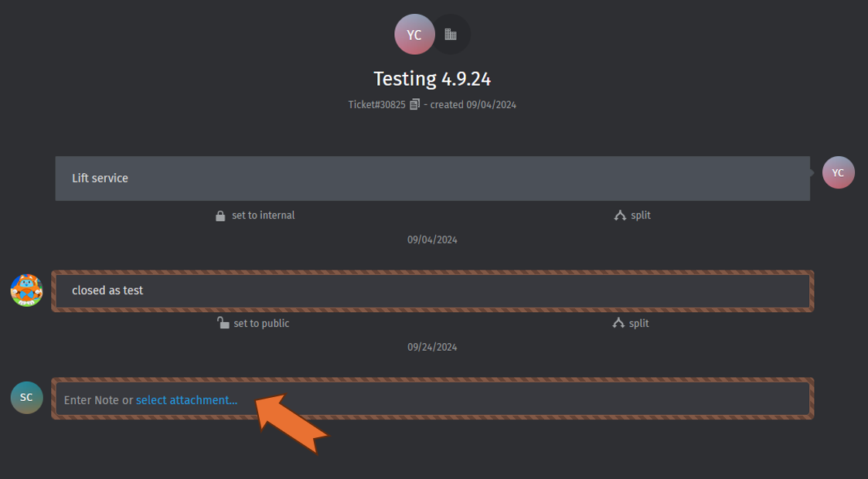The height and width of the screenshot is (479, 868).
Task: Copy the ticket number with the copy icon
Action: (415, 104)
